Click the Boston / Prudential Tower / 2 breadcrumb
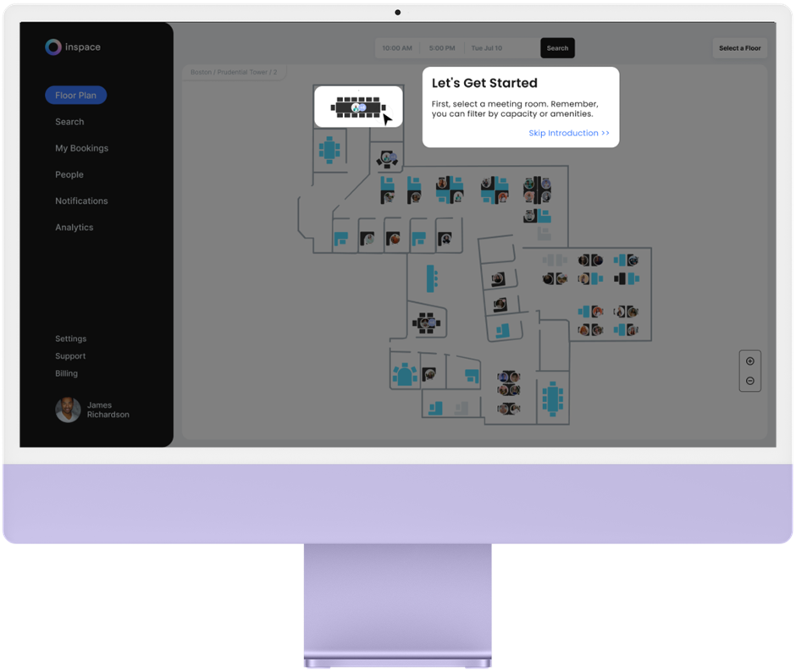This screenshot has width=796, height=672. point(234,72)
